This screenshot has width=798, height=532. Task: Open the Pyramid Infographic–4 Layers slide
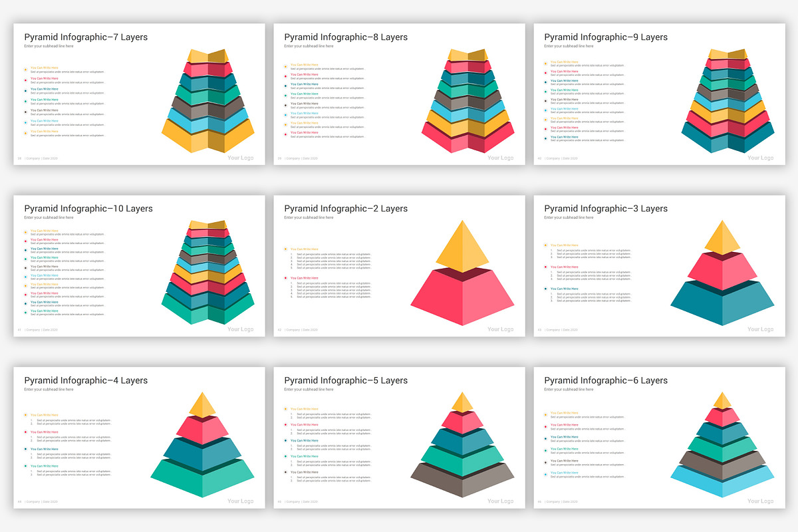(x=139, y=438)
